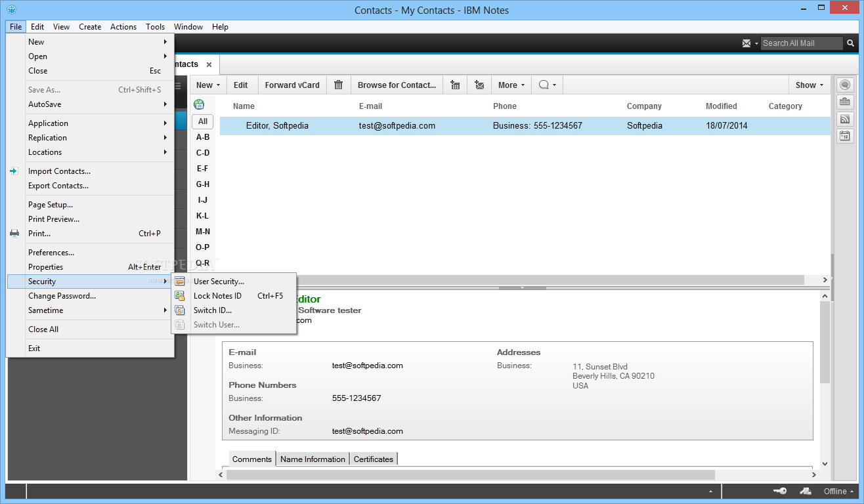The height and width of the screenshot is (504, 864).
Task: Select the M-N alphabet index
Action: [203, 232]
